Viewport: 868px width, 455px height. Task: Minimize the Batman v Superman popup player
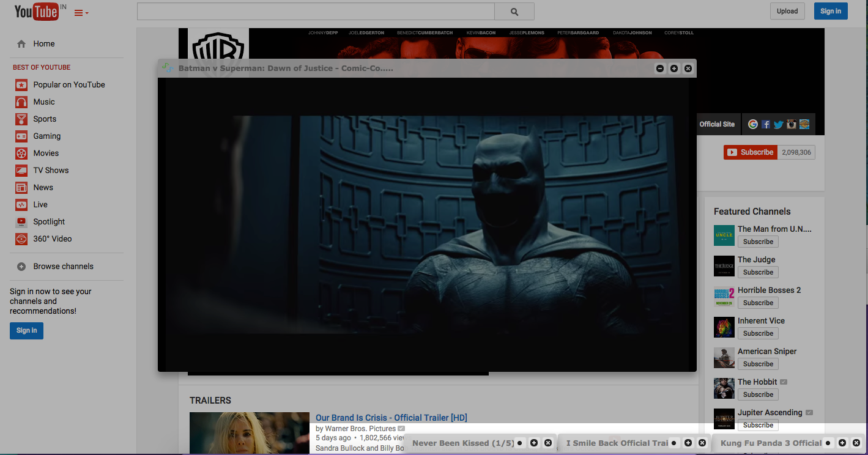click(x=660, y=68)
